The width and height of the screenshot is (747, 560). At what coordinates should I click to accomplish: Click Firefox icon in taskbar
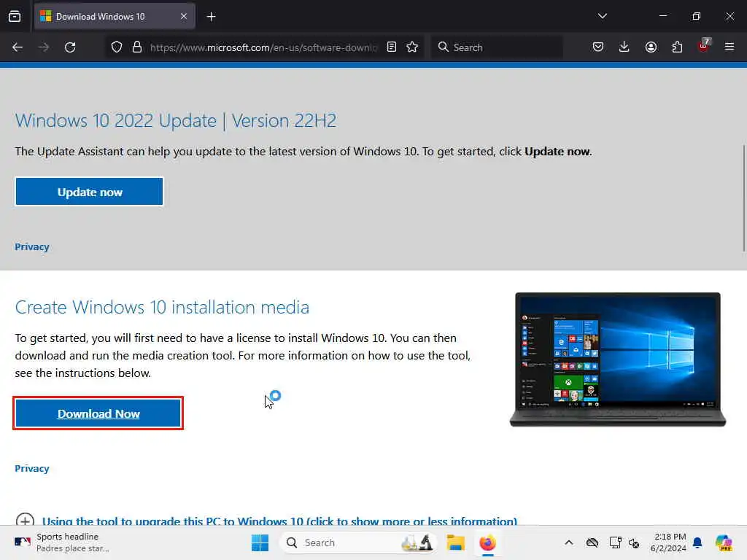(487, 542)
